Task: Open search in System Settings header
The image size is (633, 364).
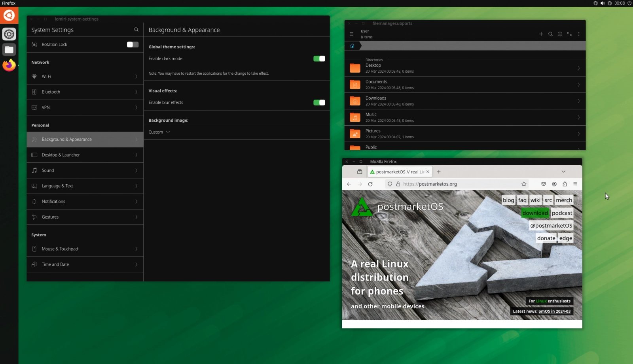Action: 136,30
